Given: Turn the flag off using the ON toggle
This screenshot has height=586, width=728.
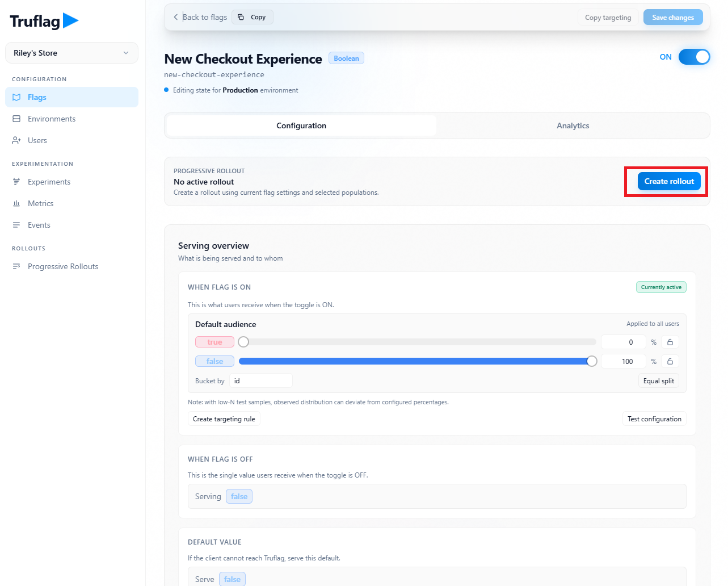Looking at the screenshot, I should tap(694, 57).
